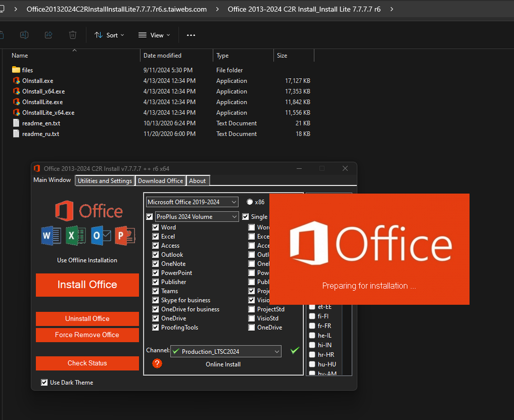Sort by the Type column header
Screen dimensions: 514x420
point(243,56)
